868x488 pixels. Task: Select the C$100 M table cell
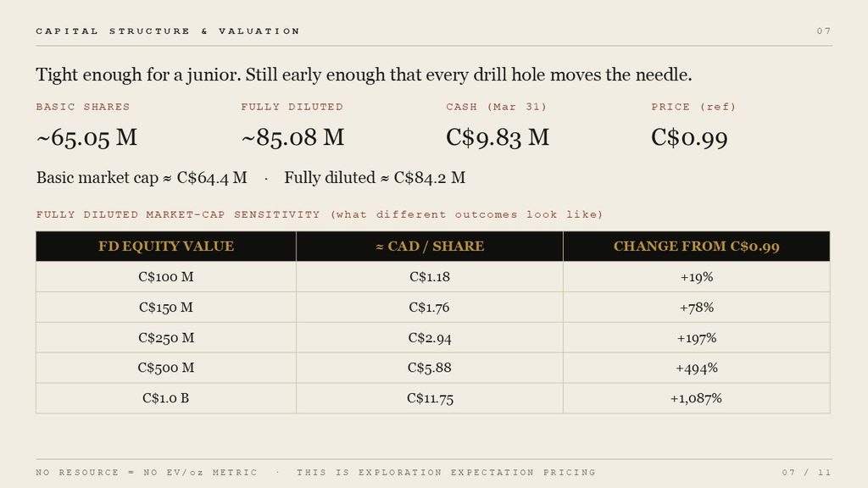[x=166, y=277]
